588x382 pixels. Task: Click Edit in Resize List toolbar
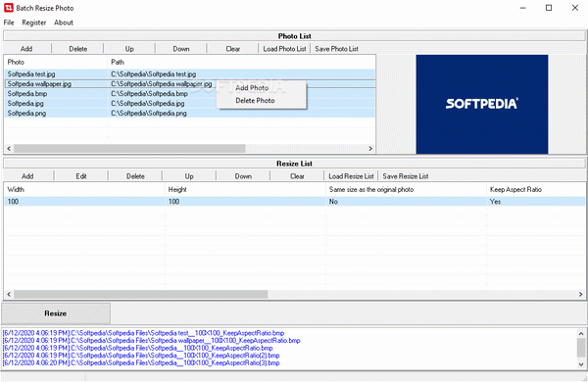[81, 176]
